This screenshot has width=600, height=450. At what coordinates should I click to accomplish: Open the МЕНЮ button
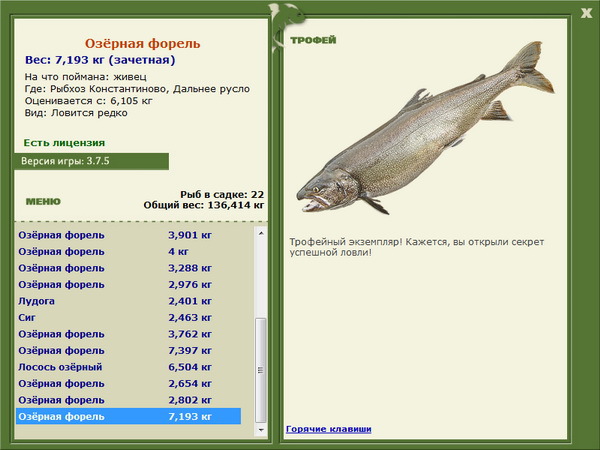[x=43, y=202]
